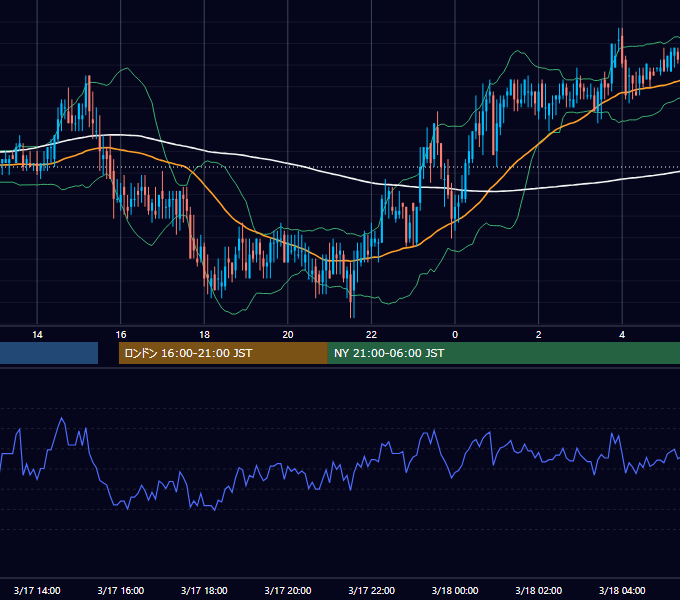The width and height of the screenshot is (680, 600).
Task: Click time axis label 14
Action: [37, 335]
